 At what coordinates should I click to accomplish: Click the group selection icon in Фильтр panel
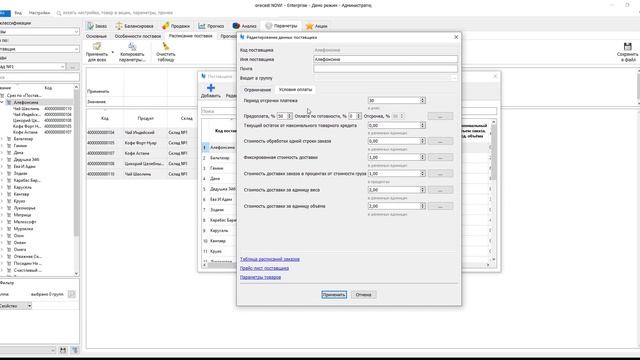click(71, 294)
